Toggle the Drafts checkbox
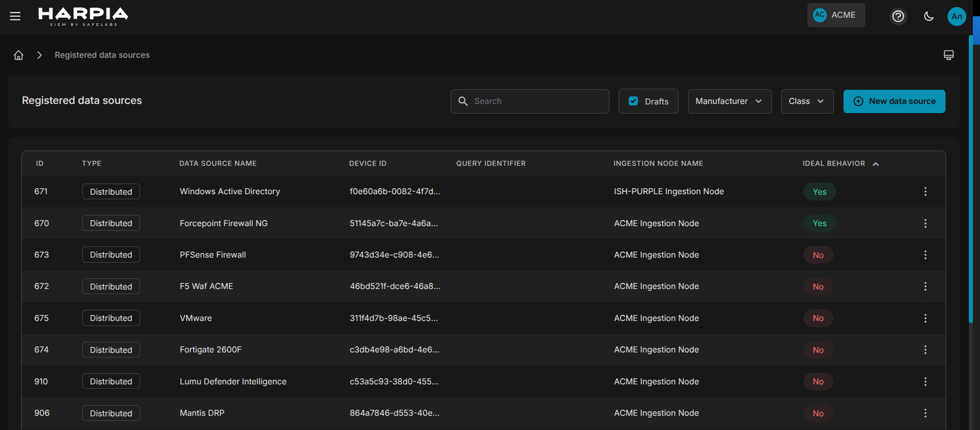This screenshot has height=430, width=980. tap(633, 101)
